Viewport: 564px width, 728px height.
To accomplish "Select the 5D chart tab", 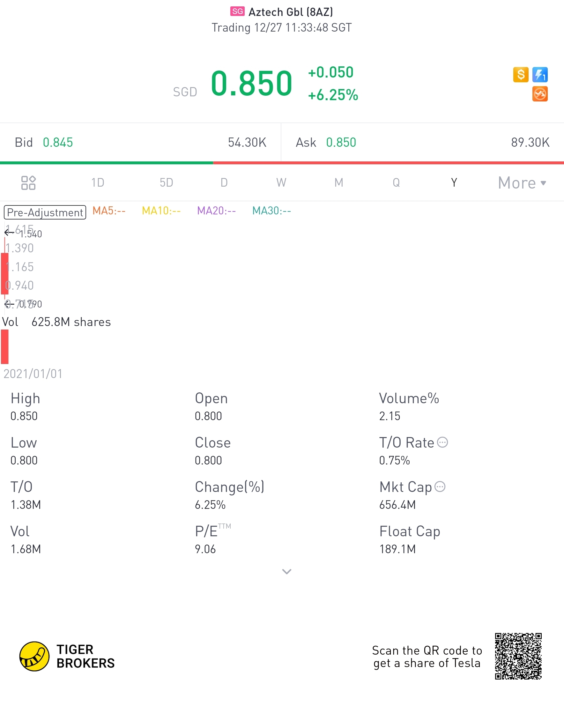I will click(x=166, y=183).
